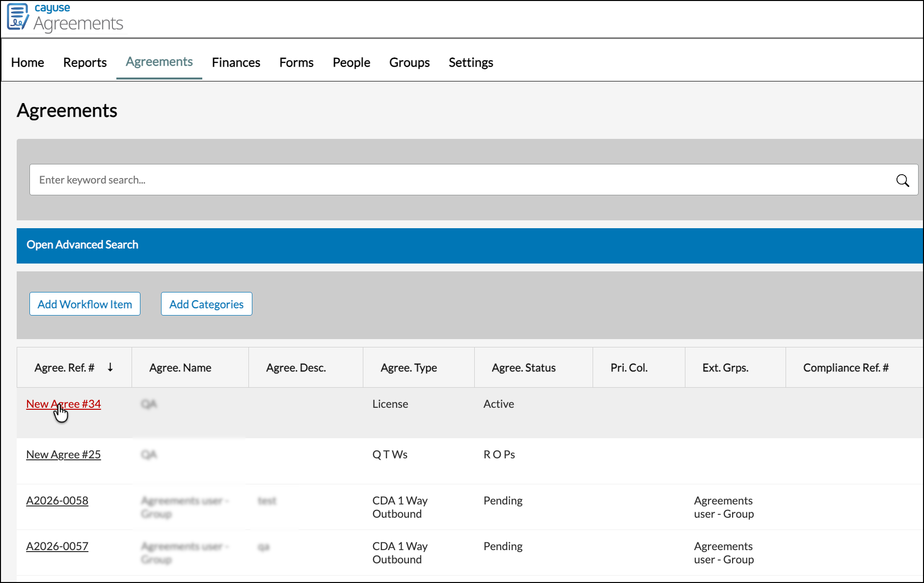Image resolution: width=924 pixels, height=583 pixels.
Task: Select the Active status cell
Action: 499,404
